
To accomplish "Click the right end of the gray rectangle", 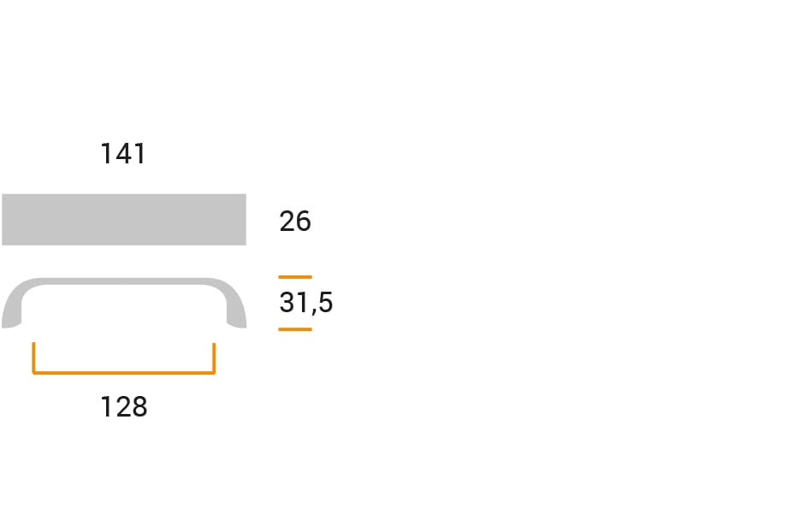I will pos(241,220).
